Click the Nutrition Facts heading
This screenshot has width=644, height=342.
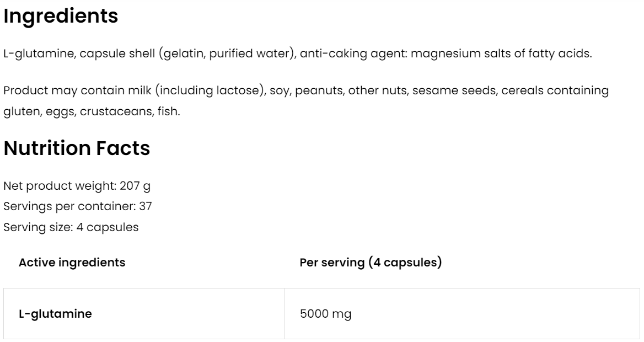[77, 149]
